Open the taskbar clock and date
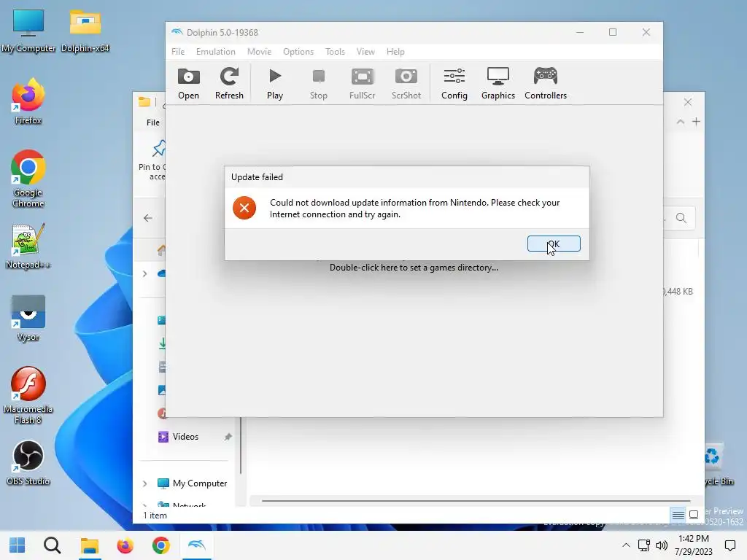Screen dimensions: 747x560 [694, 545]
